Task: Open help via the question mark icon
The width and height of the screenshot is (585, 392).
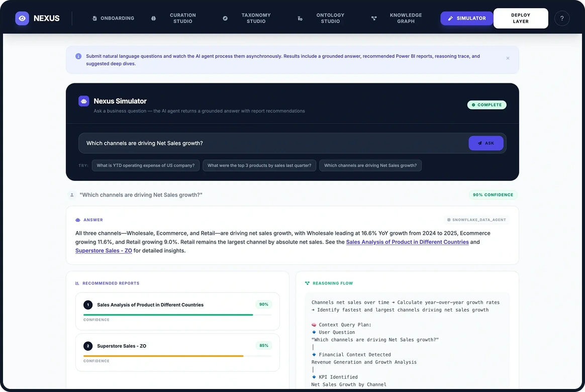Action: click(562, 18)
